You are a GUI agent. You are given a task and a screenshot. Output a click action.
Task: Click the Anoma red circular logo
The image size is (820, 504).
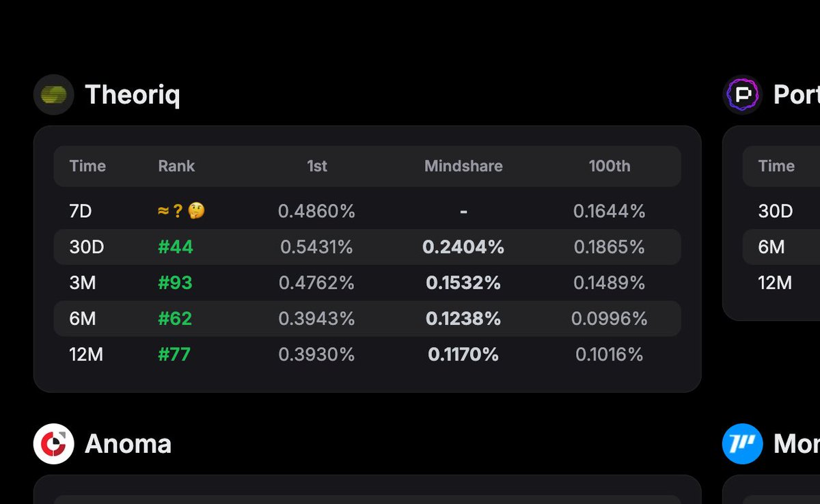point(53,444)
